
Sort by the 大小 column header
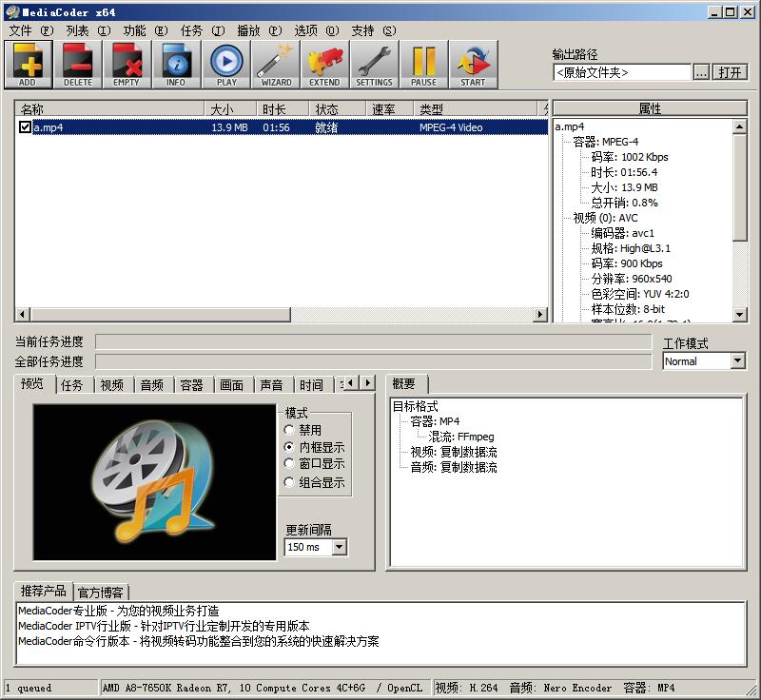click(230, 108)
